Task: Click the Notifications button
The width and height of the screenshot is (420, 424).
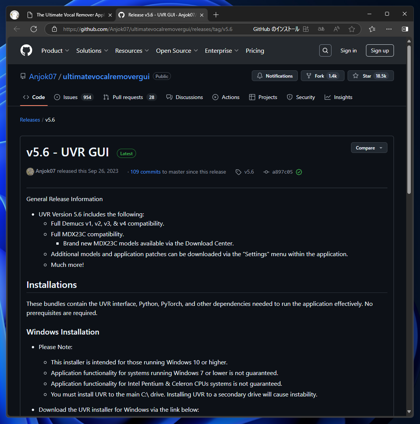Action: (x=275, y=76)
